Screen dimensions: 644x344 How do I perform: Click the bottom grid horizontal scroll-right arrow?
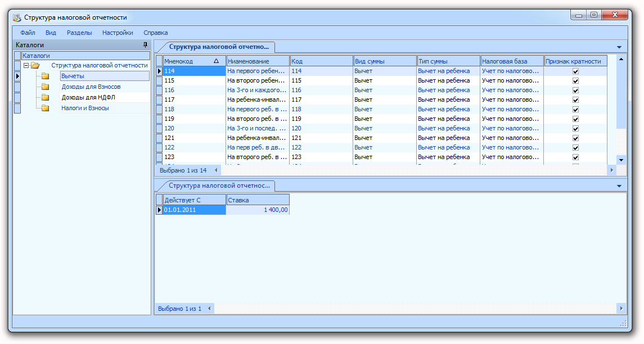click(621, 308)
